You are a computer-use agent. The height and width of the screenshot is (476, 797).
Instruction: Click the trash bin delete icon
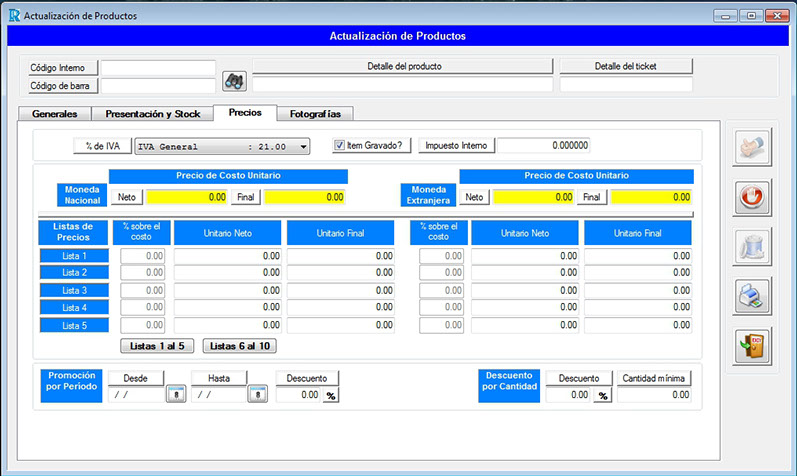point(750,246)
